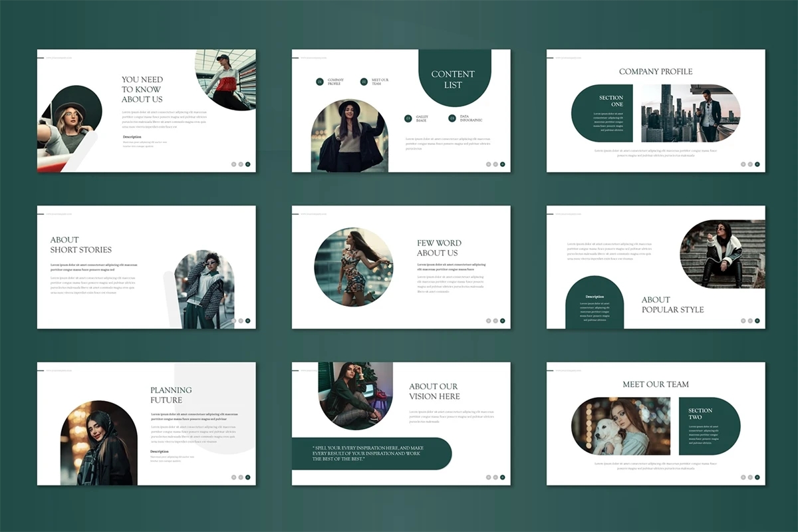Open the About Short Stories slide
The height and width of the screenshot is (532, 798).
point(146,267)
